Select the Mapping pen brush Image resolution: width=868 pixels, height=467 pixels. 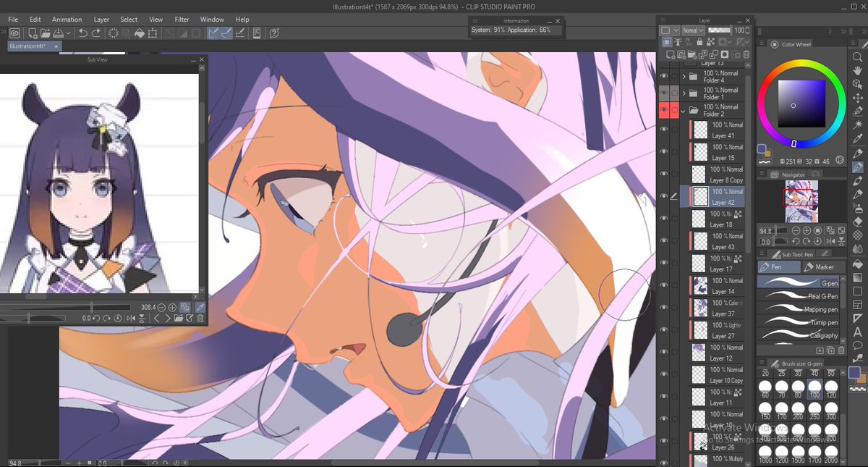point(798,309)
